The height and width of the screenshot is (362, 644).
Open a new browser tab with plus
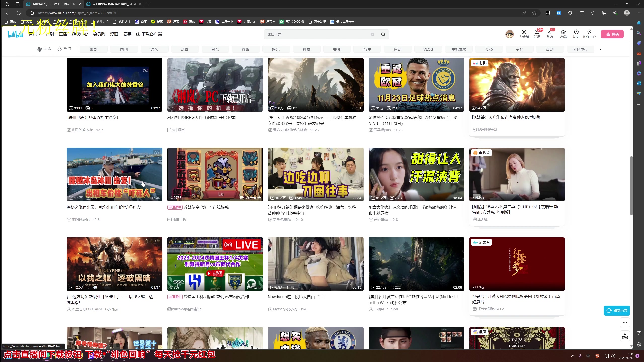[x=148, y=4]
